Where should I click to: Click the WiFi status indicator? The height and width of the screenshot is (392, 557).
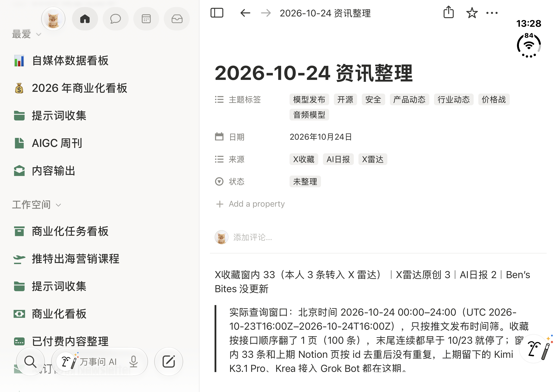click(x=529, y=45)
